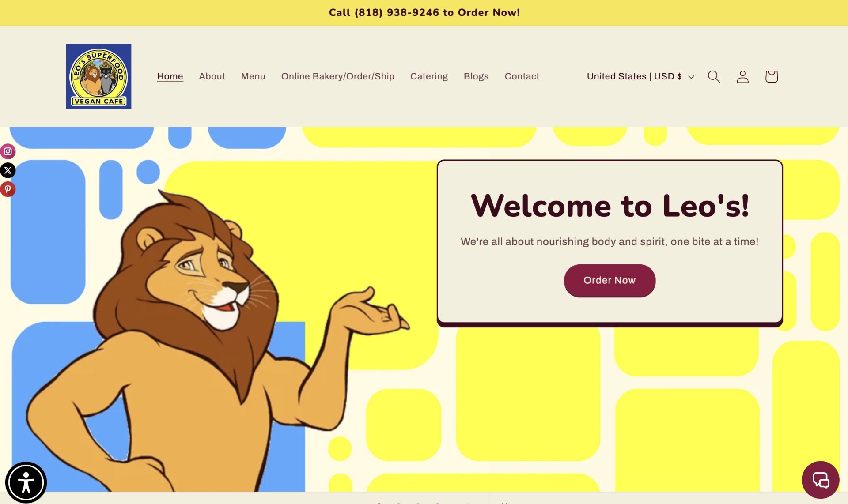The height and width of the screenshot is (504, 848).
Task: Expand the United States | USD $ selector
Action: tap(640, 76)
